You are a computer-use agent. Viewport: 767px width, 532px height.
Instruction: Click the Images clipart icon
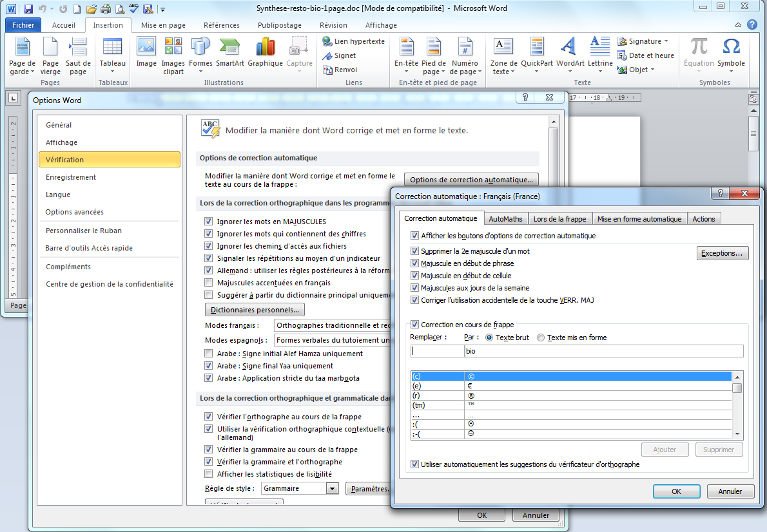click(x=173, y=47)
